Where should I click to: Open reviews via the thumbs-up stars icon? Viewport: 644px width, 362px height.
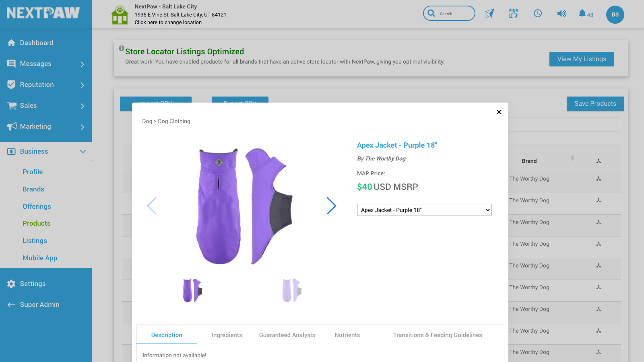pyautogui.click(x=513, y=13)
